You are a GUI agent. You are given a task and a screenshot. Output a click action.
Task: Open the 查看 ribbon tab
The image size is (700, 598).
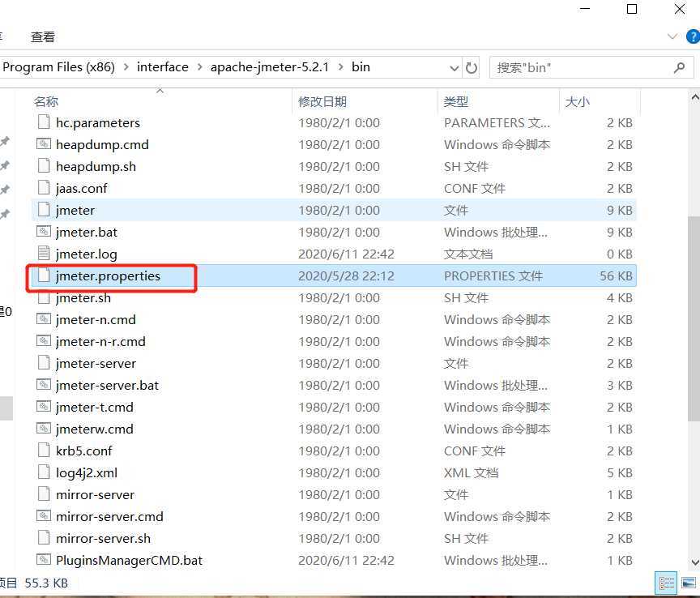42,36
